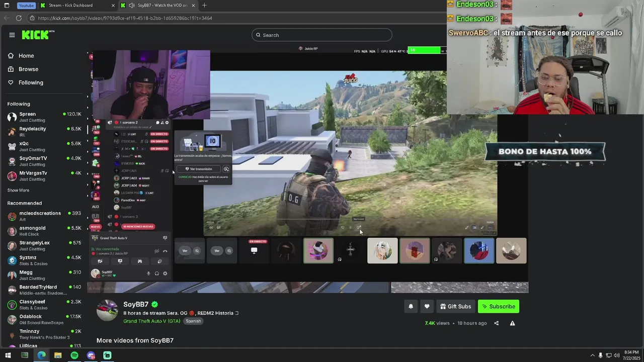Open the browser tab actions menu icon
Image resolution: width=644 pixels, height=362 pixels.
[7, 6]
